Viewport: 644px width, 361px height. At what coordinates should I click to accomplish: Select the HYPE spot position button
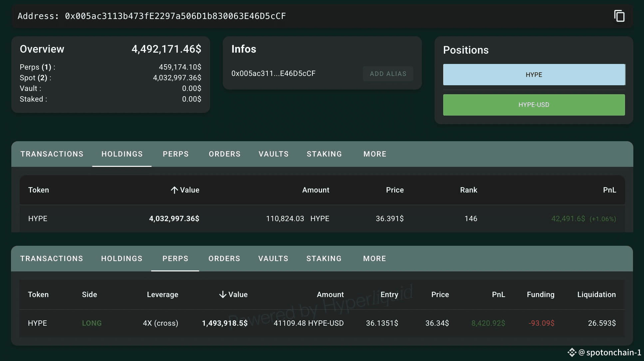534,75
